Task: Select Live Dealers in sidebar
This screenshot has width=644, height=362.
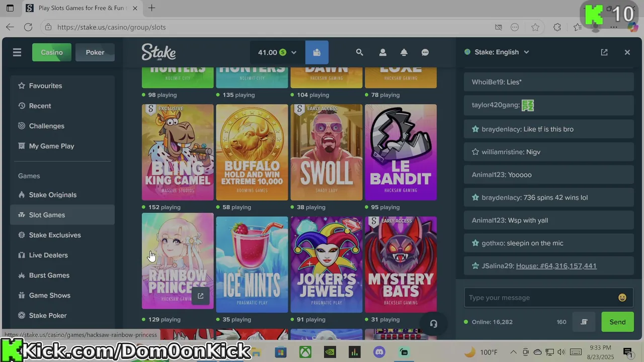Action: point(62,255)
